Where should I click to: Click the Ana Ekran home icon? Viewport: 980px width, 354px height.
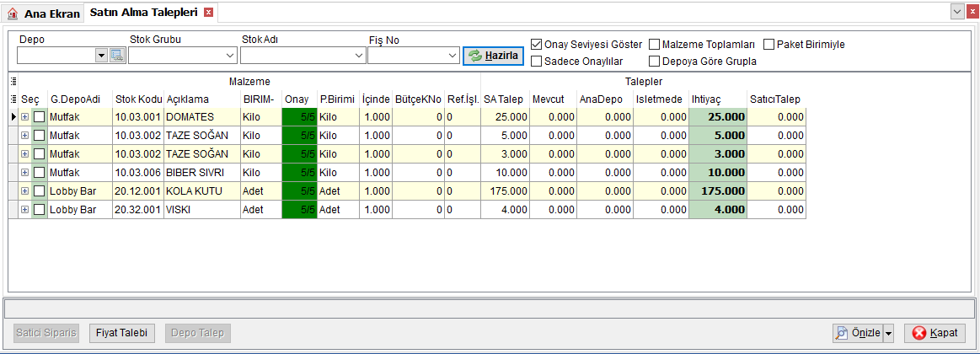pos(13,13)
